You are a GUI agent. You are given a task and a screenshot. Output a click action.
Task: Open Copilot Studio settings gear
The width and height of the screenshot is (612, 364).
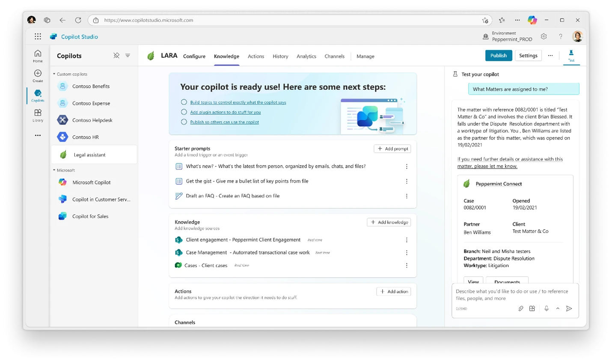pos(544,36)
